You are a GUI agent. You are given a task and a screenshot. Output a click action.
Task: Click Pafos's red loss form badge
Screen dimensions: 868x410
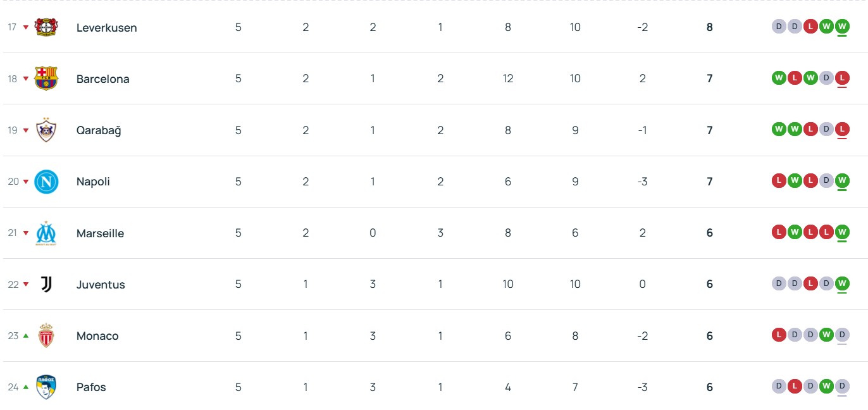tap(794, 386)
